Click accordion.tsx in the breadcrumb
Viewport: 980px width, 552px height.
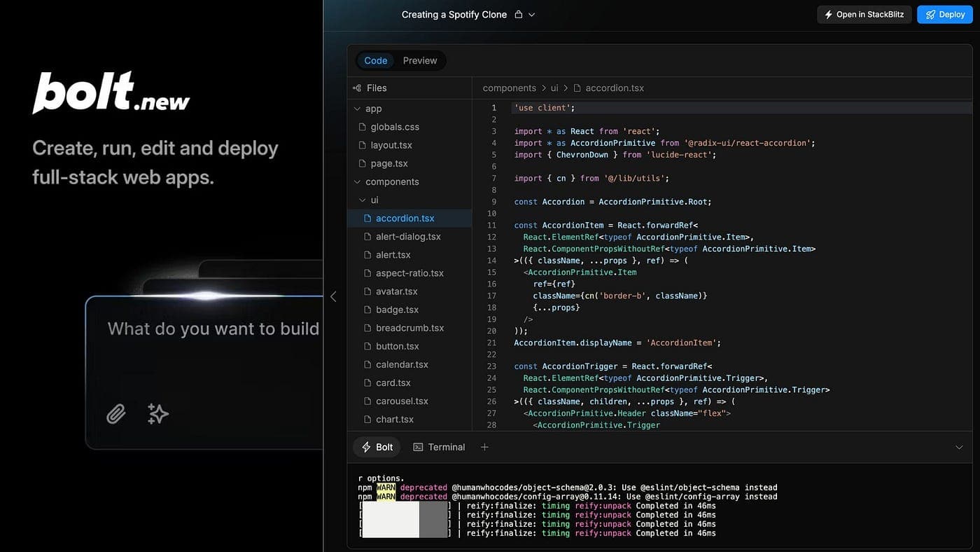[x=615, y=88]
